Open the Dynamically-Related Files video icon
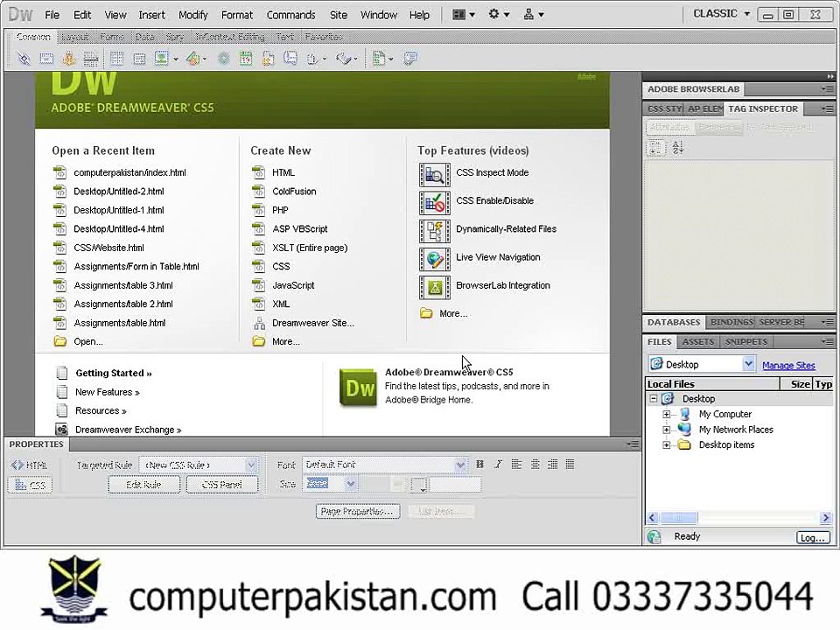 coord(435,231)
